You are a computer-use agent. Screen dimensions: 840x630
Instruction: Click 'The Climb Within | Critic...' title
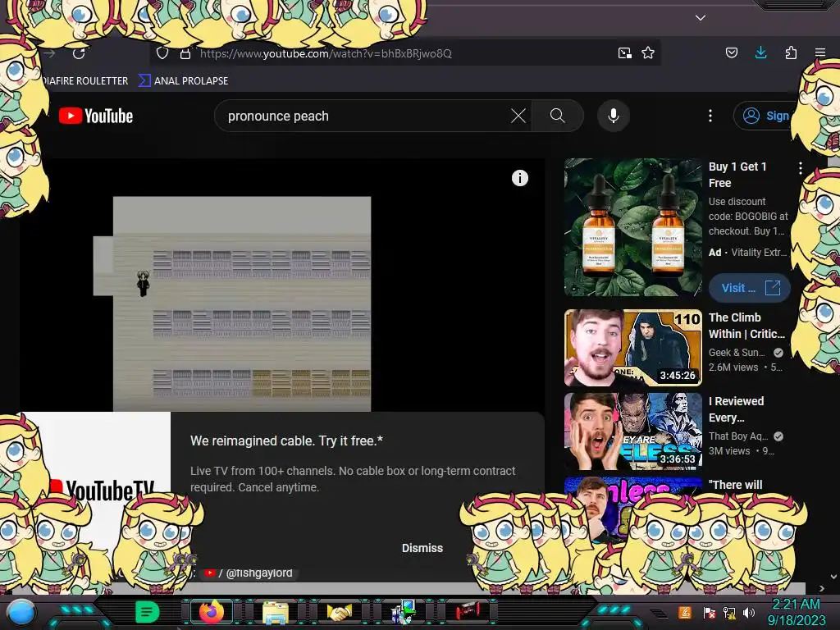pos(746,326)
